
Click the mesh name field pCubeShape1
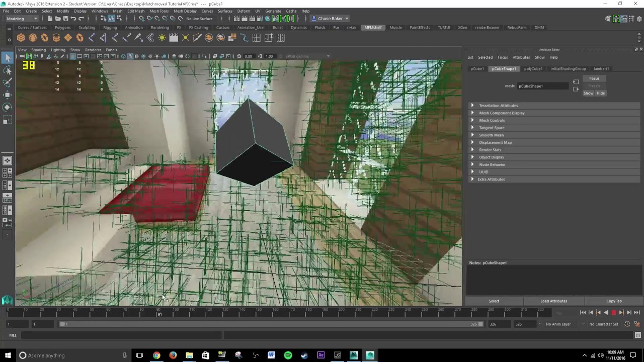(543, 86)
